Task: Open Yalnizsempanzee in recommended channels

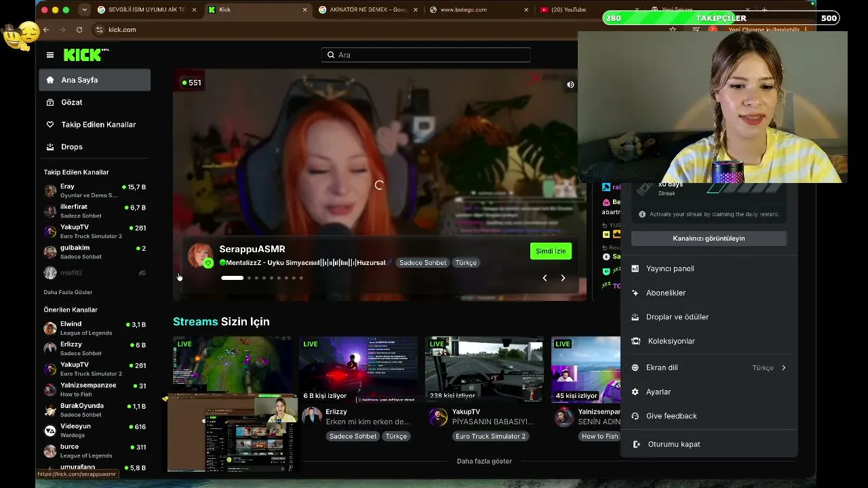Action: click(95, 390)
